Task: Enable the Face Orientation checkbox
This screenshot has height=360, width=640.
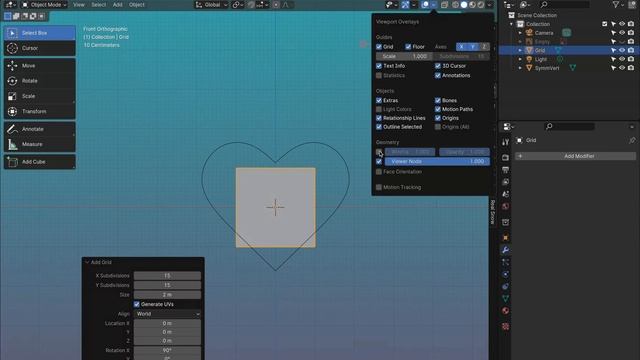Action: coord(379,172)
